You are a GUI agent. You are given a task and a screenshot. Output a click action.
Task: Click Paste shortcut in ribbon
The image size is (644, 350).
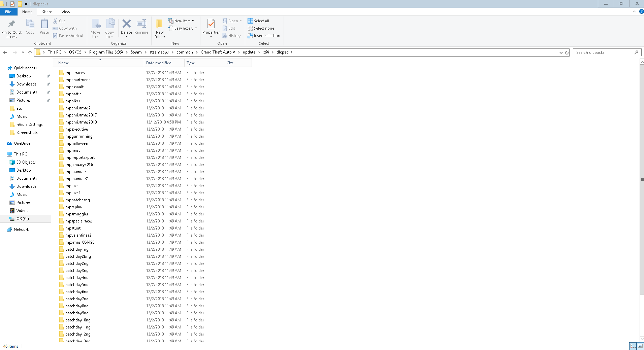point(68,36)
